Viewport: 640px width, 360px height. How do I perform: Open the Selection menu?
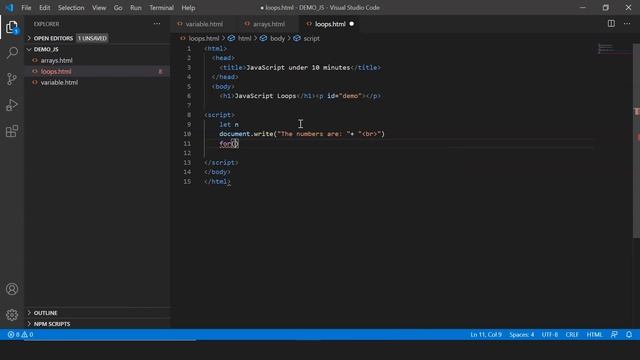[x=71, y=8]
